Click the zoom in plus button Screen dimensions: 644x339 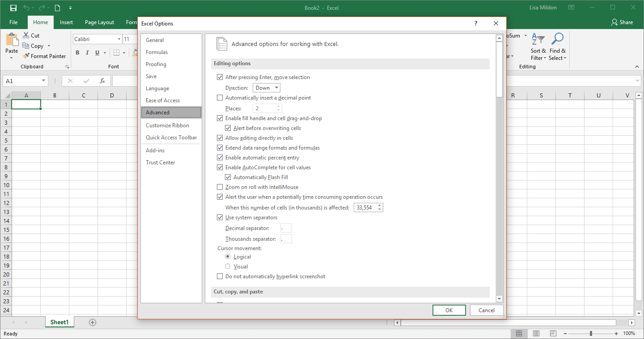pyautogui.click(x=615, y=334)
